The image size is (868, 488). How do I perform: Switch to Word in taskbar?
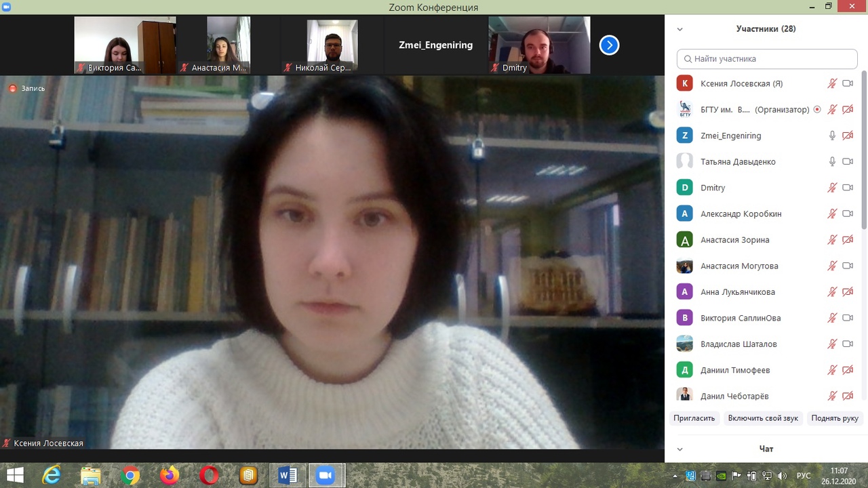tap(288, 476)
